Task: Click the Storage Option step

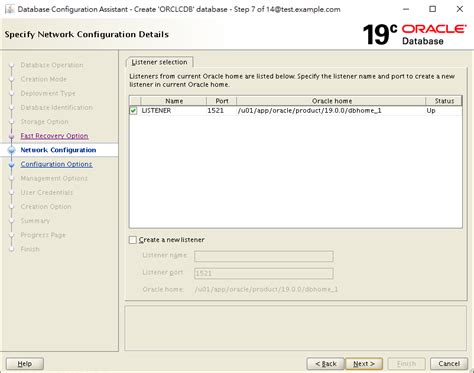Action: click(44, 122)
